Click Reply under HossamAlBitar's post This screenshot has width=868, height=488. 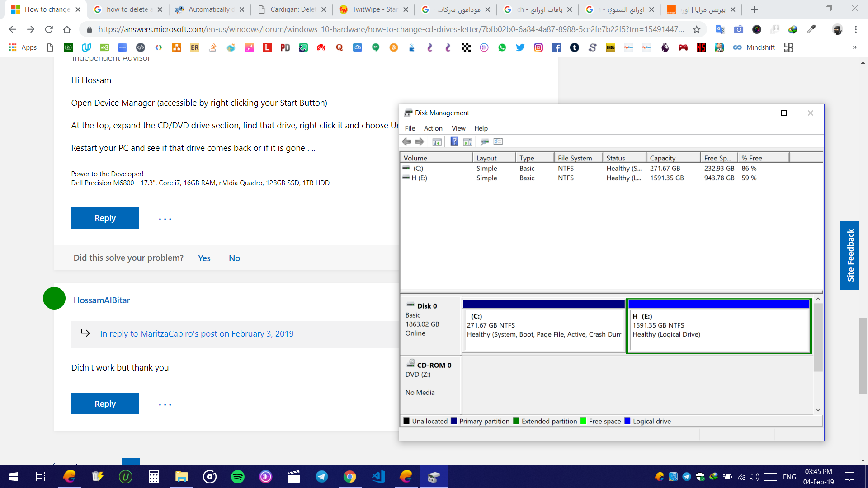(105, 404)
